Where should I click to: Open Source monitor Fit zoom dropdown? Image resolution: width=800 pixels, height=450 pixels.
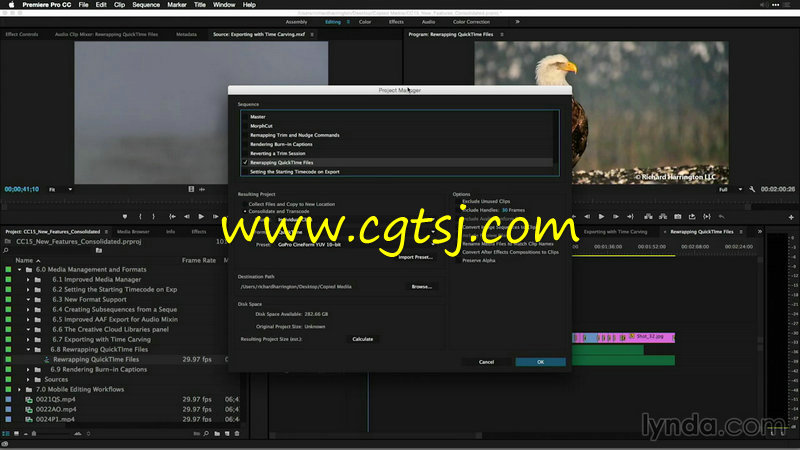(61, 189)
